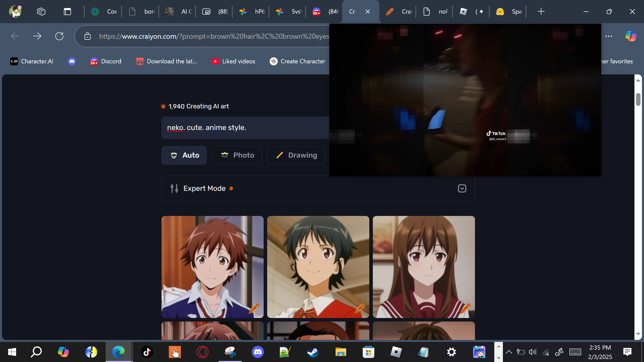The width and height of the screenshot is (644, 362).
Task: Open the long brown-haired girl image
Action: (x=424, y=267)
